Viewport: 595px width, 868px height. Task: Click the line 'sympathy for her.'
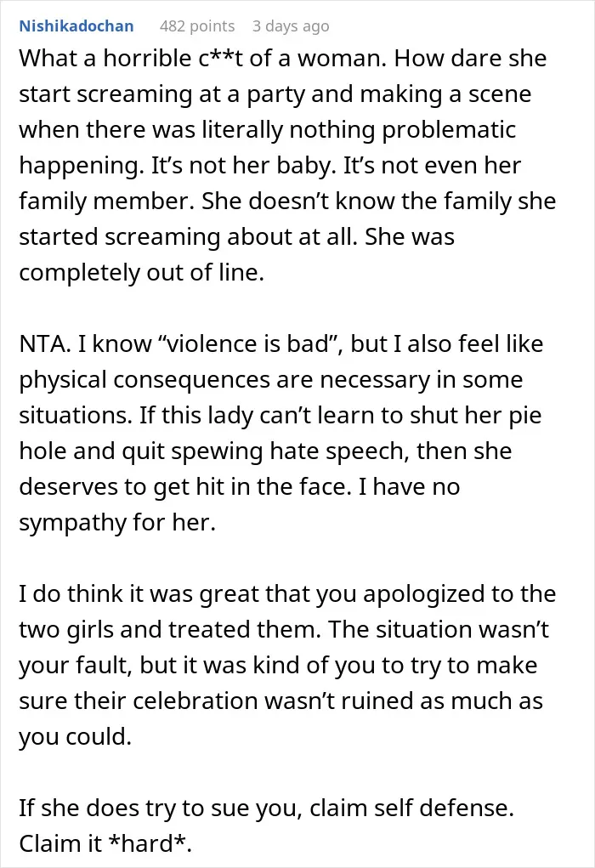pos(117,523)
